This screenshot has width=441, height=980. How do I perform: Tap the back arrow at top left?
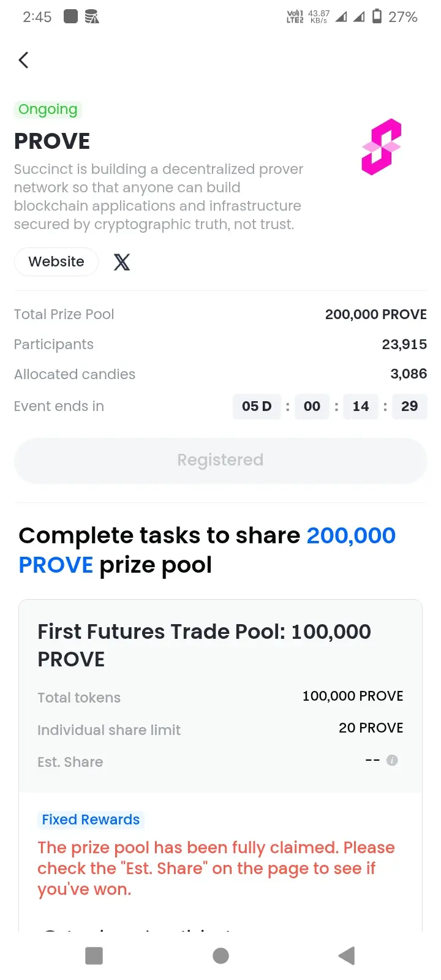coord(23,59)
